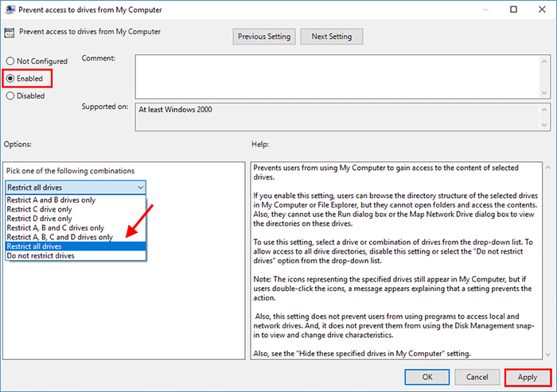
Task: Choose Restrict A and B drives only
Action: pyautogui.click(x=76, y=200)
